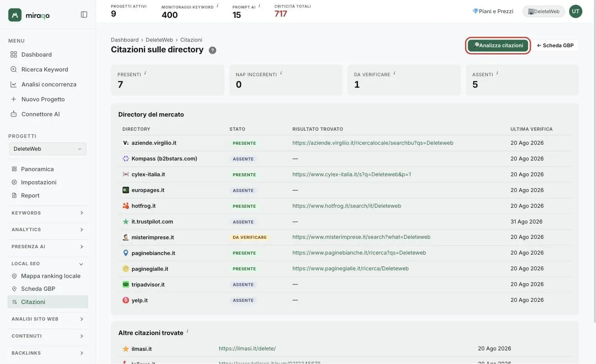The image size is (596, 364).
Task: Open the UT user avatar menu
Action: coord(576,11)
